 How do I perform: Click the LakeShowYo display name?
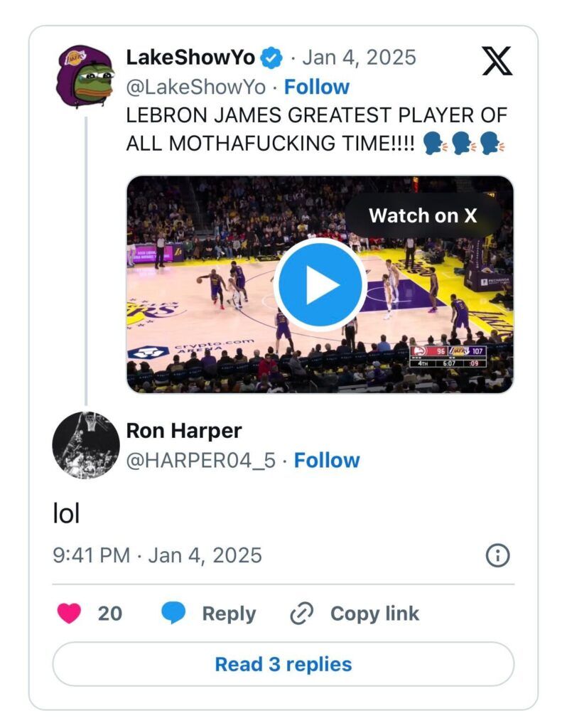point(190,58)
